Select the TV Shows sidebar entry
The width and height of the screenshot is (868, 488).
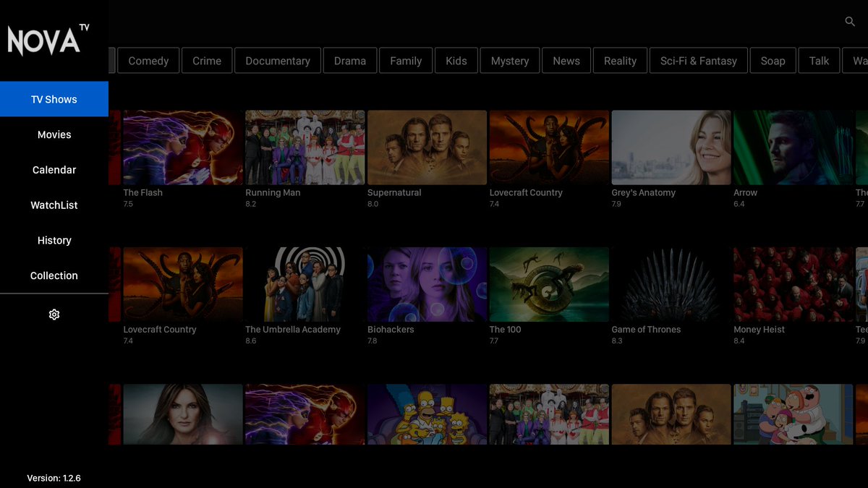(x=54, y=98)
